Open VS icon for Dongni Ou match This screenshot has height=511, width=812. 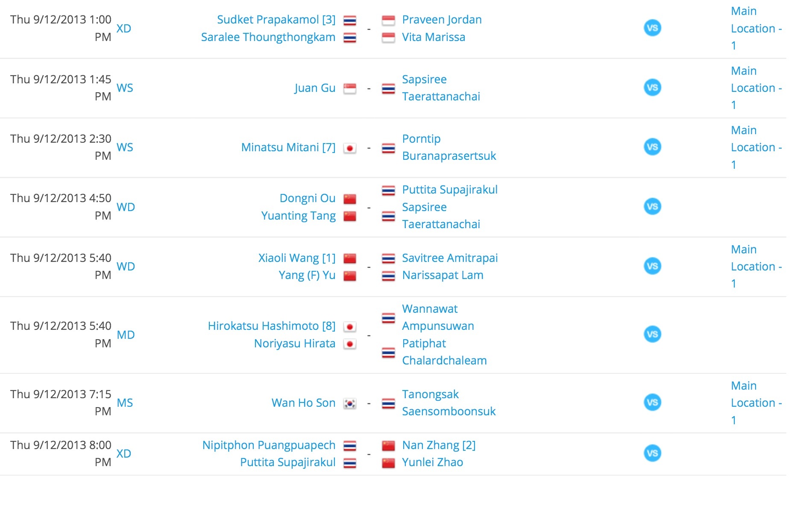coord(652,207)
